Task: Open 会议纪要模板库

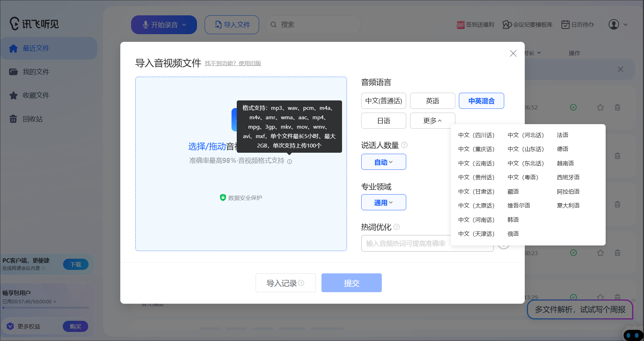Action: coord(527,25)
